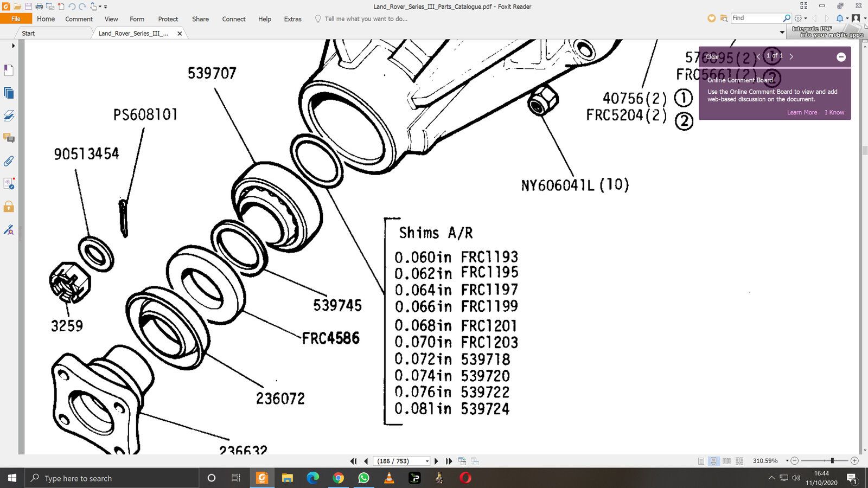The image size is (868, 488).
Task: Open the Security lock panel
Action: tap(9, 207)
